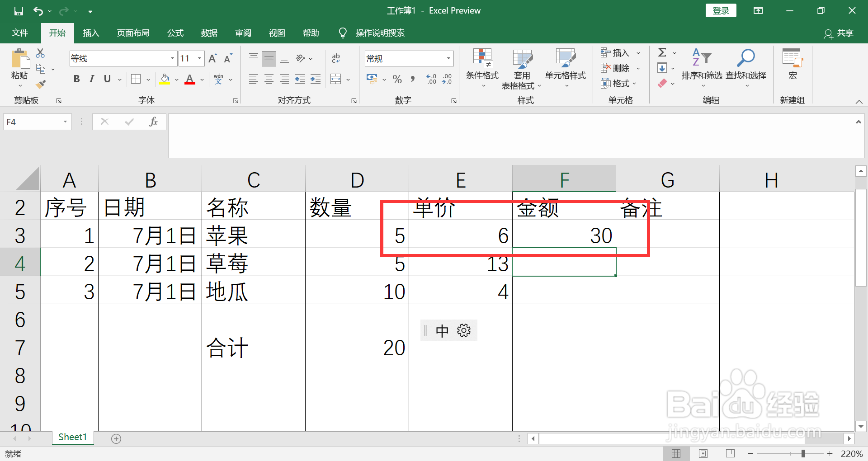Click the 登录 sign-in button
The image size is (868, 461).
(721, 10)
